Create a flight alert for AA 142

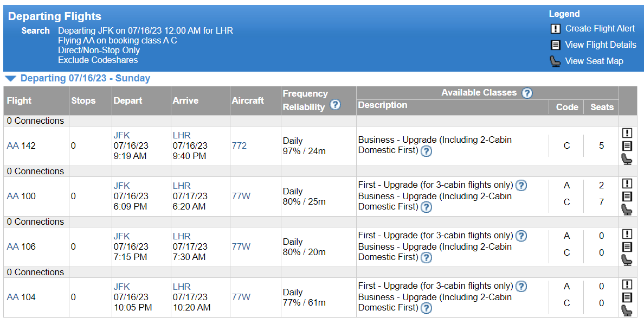coord(627,133)
